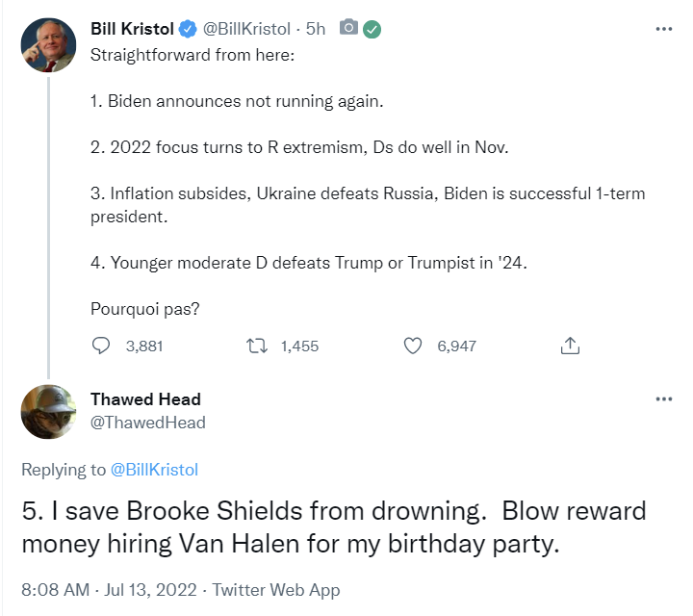Click the 5h timestamp on Kristol's tweet
693x616 pixels.
coord(316,29)
